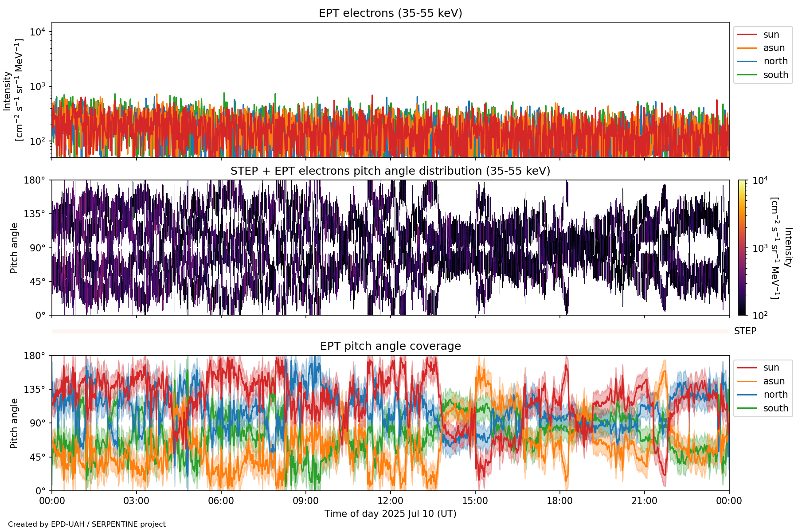Click the asun entry in top legend
The image size is (798, 532).
774,48
